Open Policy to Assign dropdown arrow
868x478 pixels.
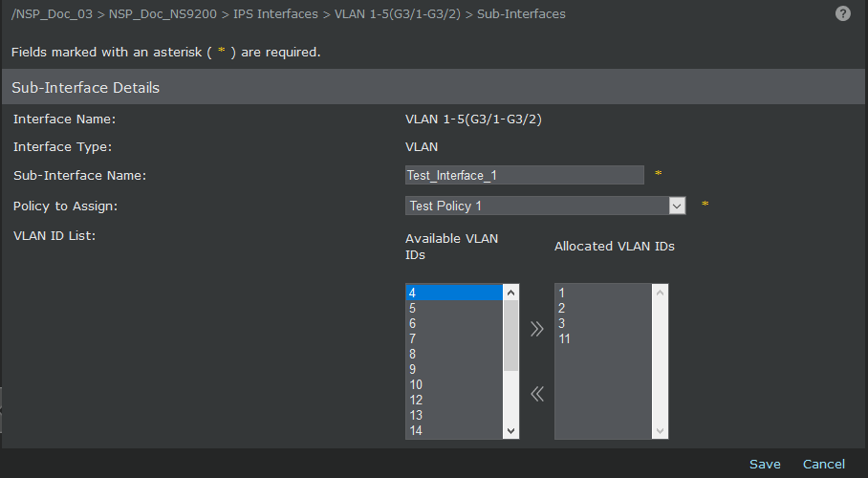[x=677, y=206]
